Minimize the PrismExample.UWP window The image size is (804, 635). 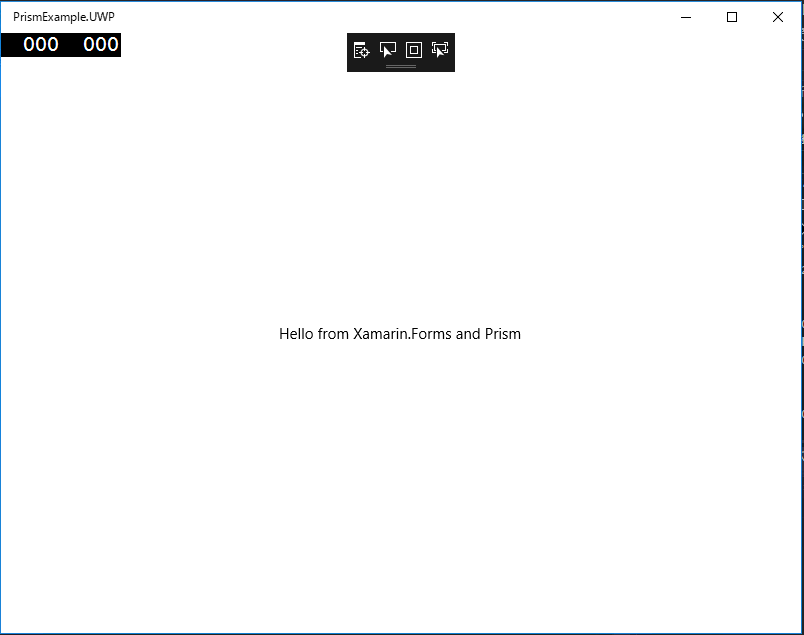686,17
